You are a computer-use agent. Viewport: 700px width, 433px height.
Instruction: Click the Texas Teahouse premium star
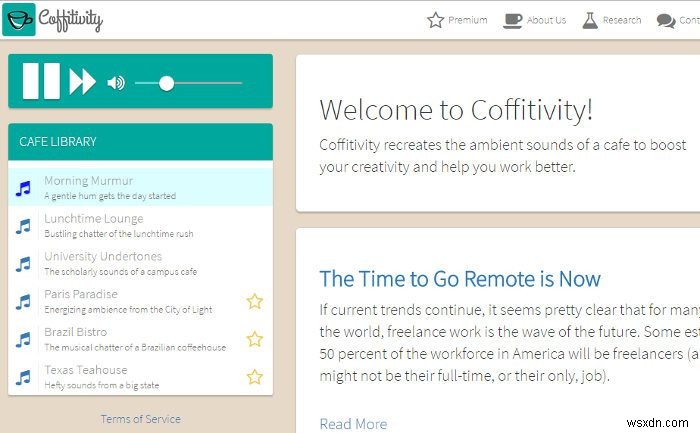[254, 377]
